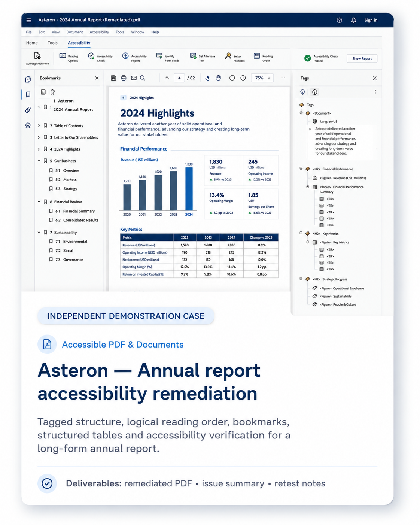Collapse the <Document> tag node
The image size is (420, 525).
tap(301, 113)
